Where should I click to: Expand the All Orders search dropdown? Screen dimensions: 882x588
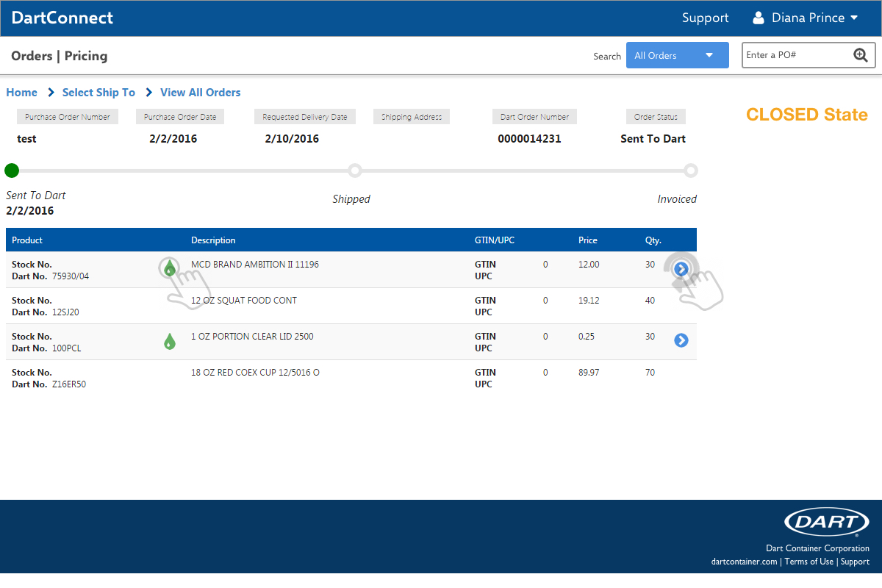coord(677,55)
